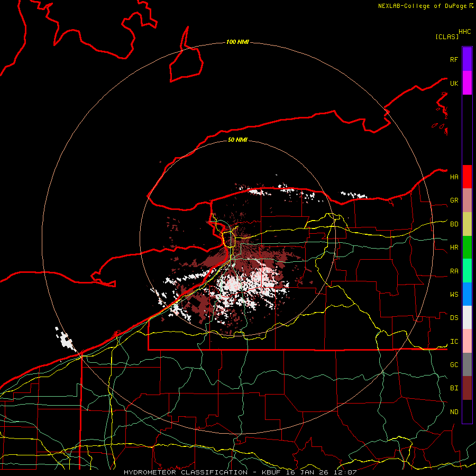Click the ND black legend block
The image size is (476, 476).
pos(467,411)
